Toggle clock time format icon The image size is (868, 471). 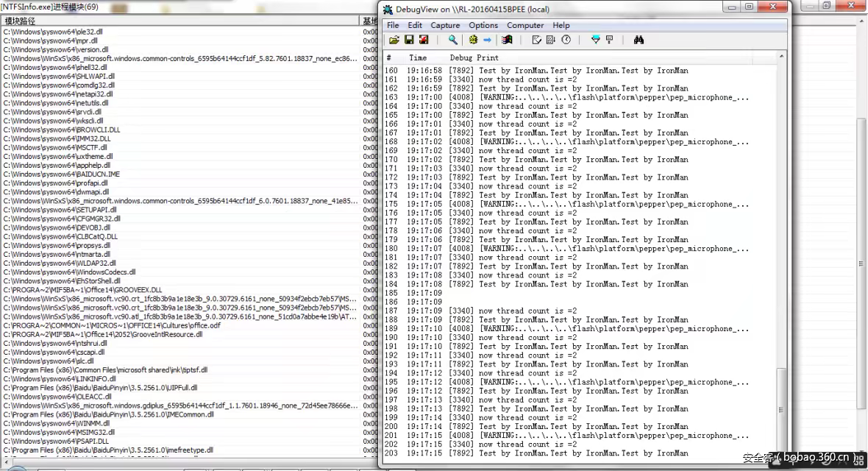pos(566,40)
